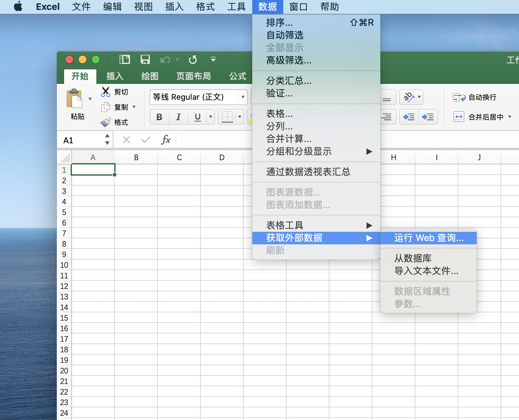Click the Undo arrow icon
The height and width of the screenshot is (420, 519).
tap(165, 60)
